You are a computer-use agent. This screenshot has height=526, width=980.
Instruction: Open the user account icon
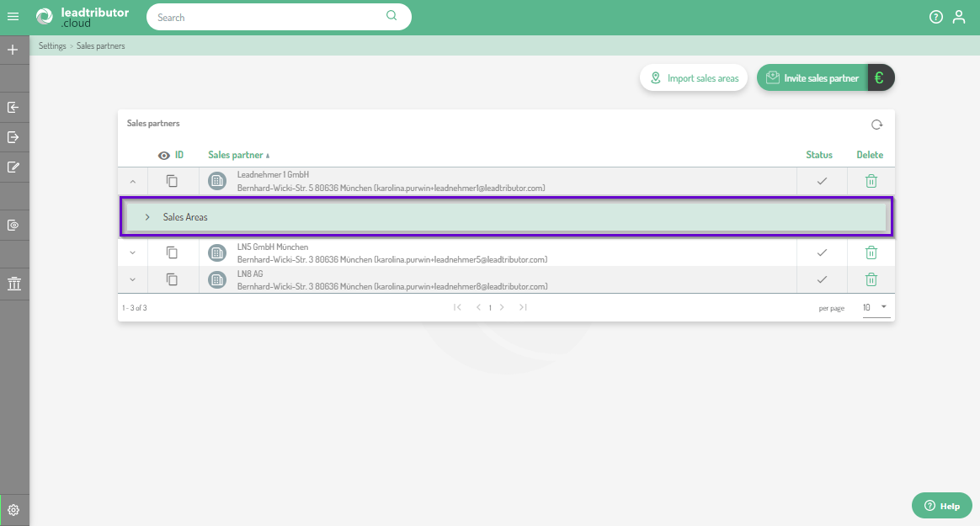click(x=959, y=17)
